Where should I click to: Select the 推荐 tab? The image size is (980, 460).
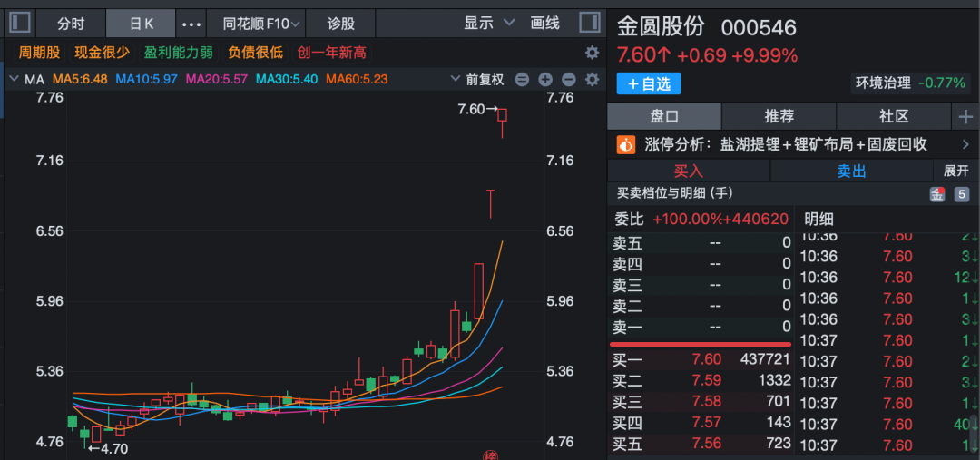(779, 116)
